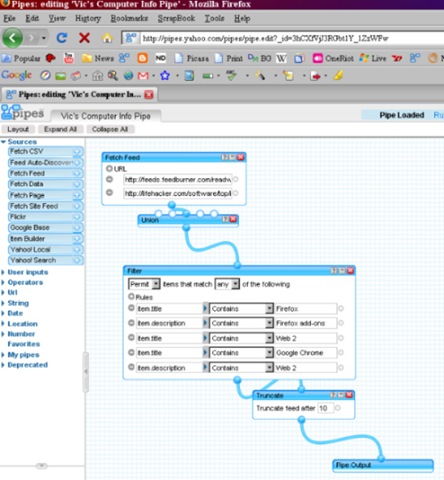Image resolution: width=444 pixels, height=480 pixels.
Task: Open the Permit dropdown in Filter
Action: pyautogui.click(x=144, y=284)
